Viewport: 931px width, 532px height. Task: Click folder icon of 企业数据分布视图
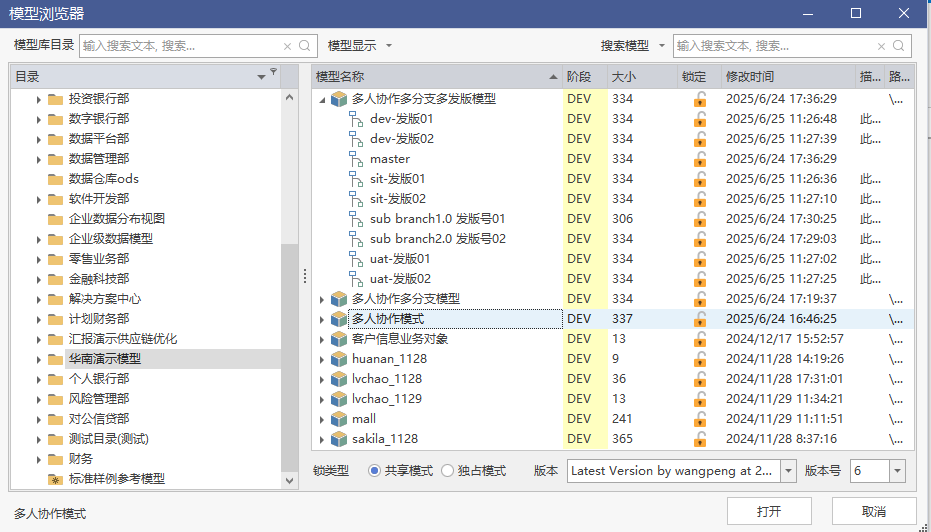(x=55, y=219)
